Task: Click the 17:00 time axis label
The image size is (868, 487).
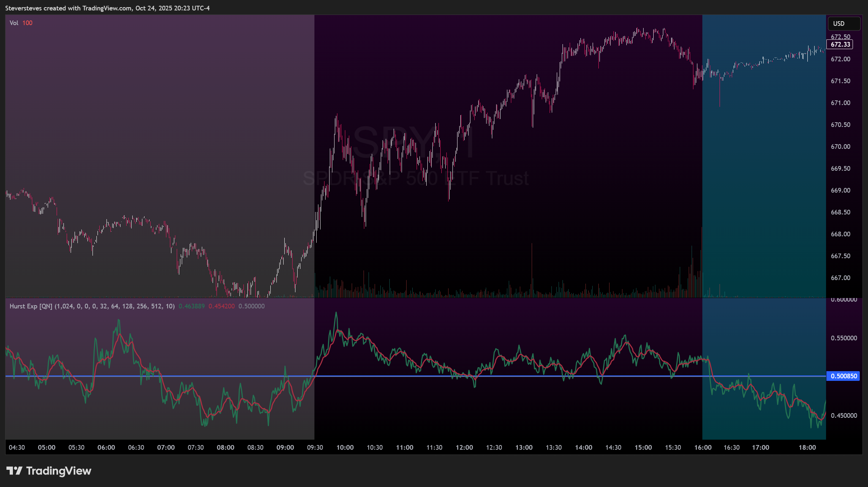Action: click(760, 448)
